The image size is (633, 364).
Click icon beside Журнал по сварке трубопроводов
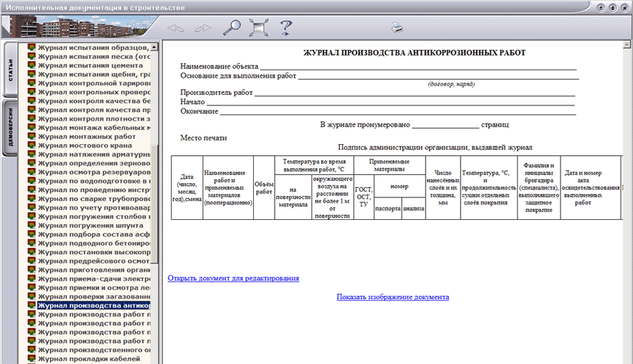click(32, 198)
